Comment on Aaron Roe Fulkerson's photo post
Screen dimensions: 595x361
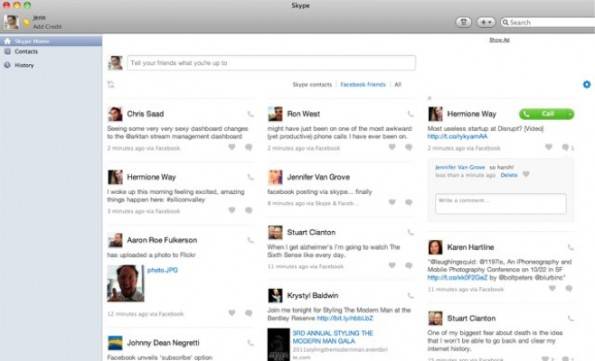click(x=249, y=313)
